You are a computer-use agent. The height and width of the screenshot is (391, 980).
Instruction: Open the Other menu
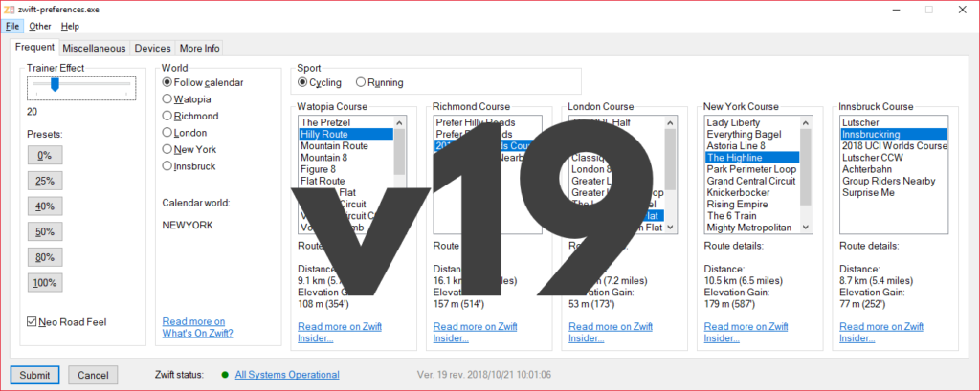click(40, 26)
